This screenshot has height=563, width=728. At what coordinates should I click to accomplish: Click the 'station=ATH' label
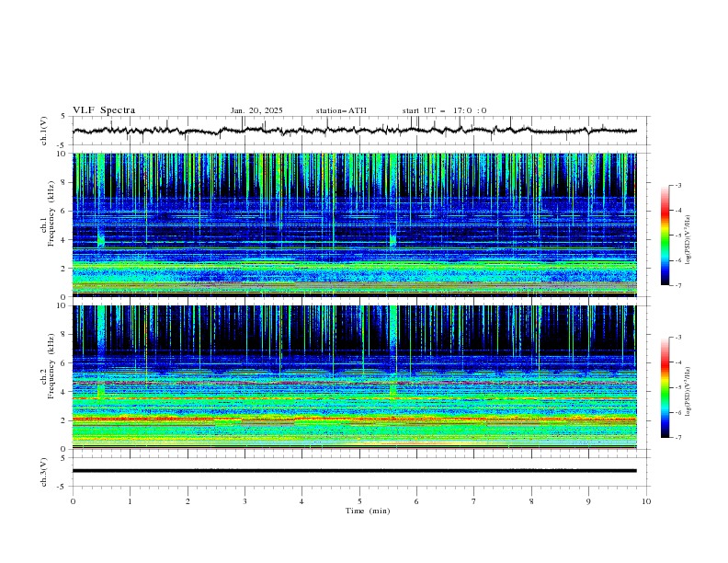click(x=341, y=110)
